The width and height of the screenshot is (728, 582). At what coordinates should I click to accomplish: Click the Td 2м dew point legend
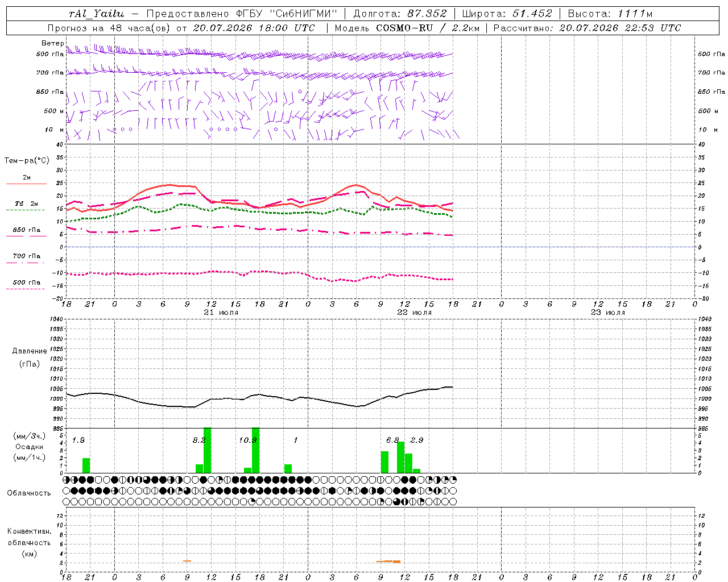26,206
